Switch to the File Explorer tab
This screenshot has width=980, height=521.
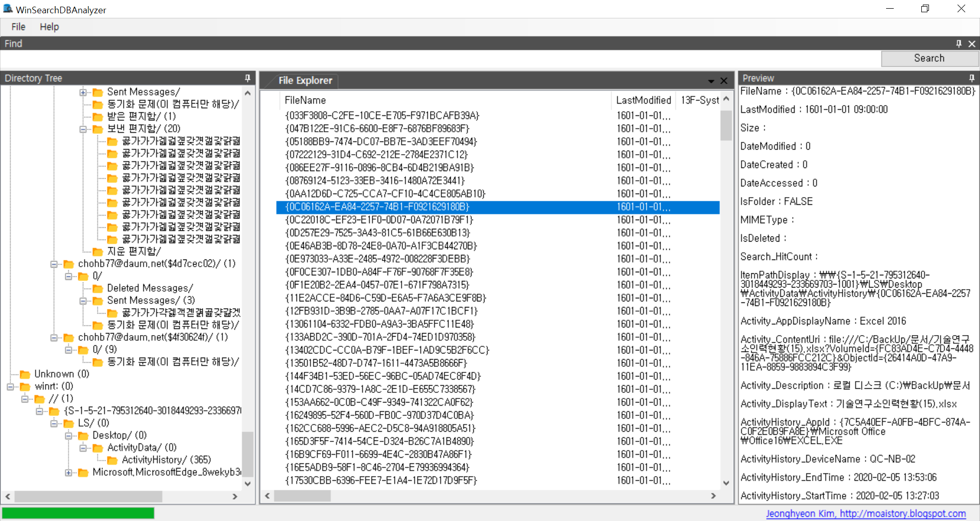tap(305, 81)
